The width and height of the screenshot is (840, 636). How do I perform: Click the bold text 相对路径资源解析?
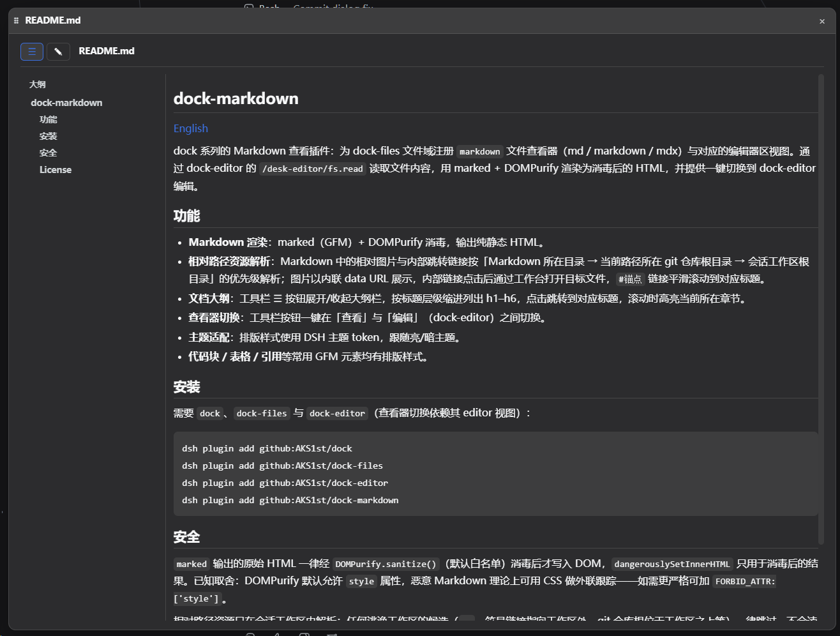point(229,262)
